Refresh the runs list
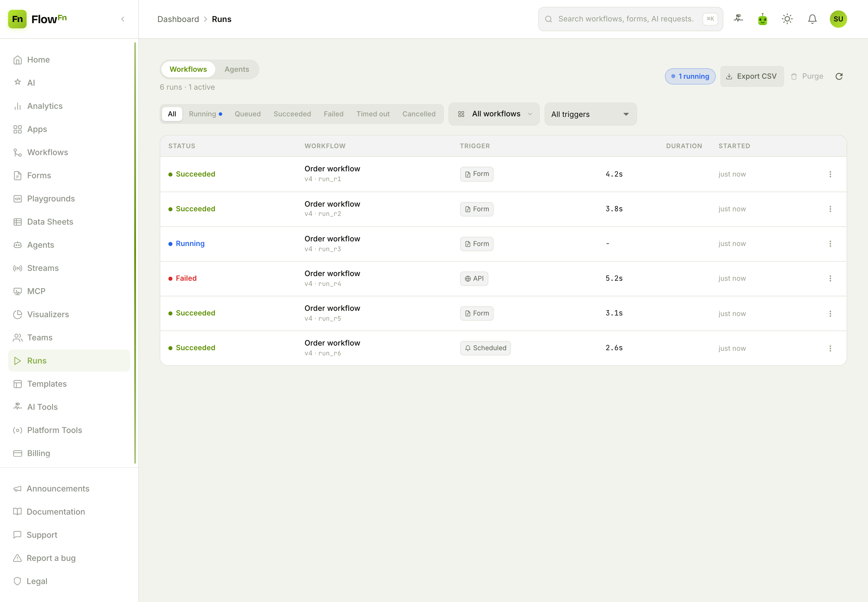 838,76
